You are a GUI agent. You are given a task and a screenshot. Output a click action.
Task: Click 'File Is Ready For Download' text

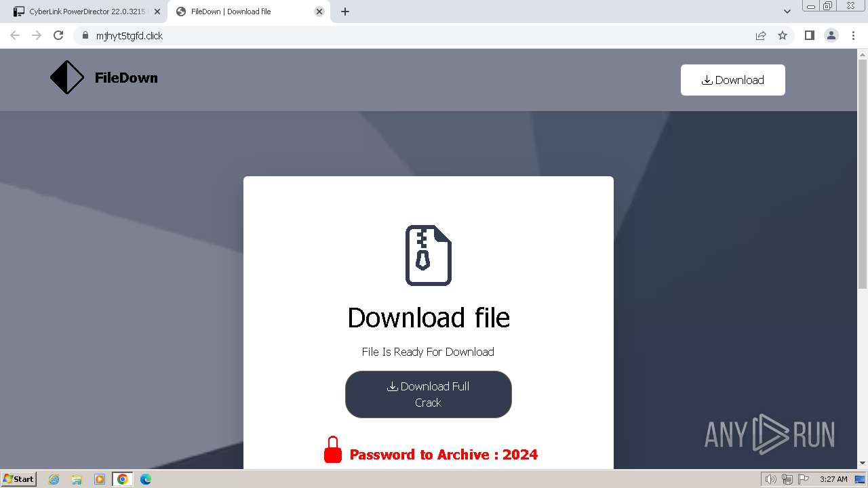pyautogui.click(x=428, y=352)
